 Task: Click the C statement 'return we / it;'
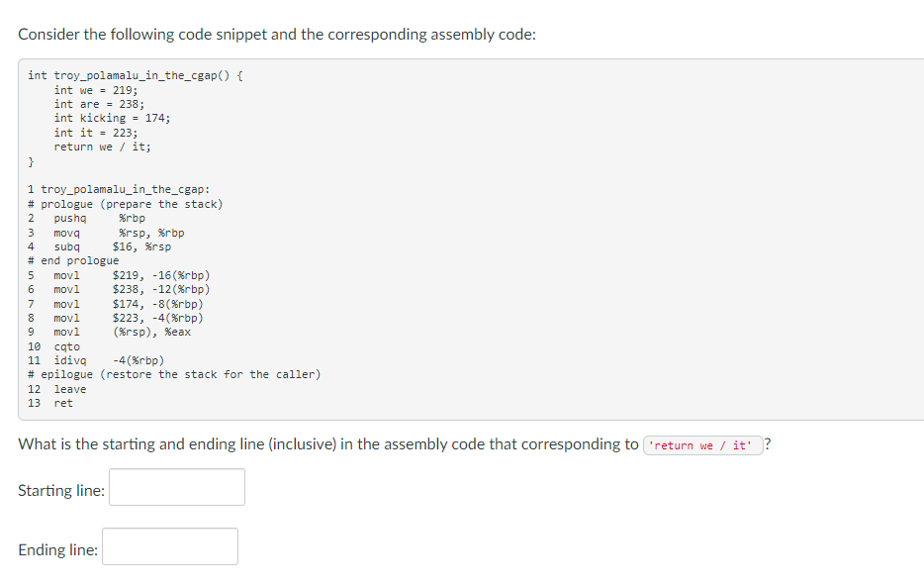pyautogui.click(x=103, y=146)
